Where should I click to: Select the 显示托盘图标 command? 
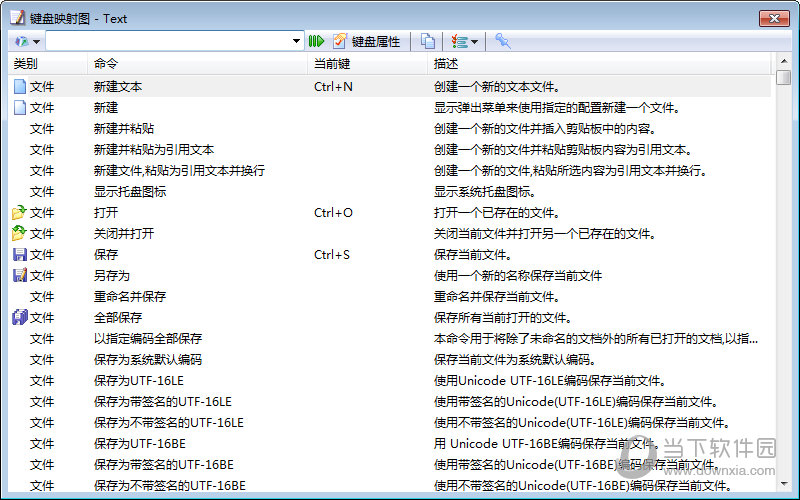[130, 191]
